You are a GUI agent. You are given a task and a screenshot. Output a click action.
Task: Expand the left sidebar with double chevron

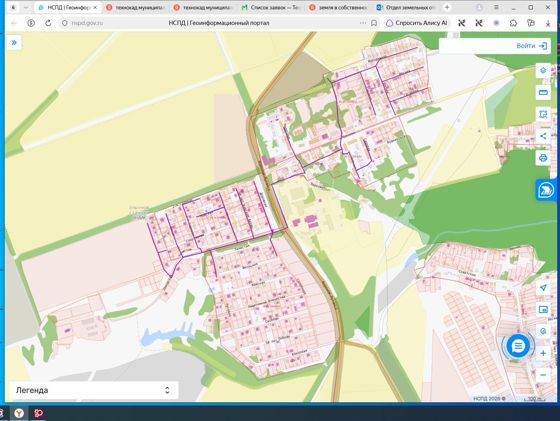14,43
